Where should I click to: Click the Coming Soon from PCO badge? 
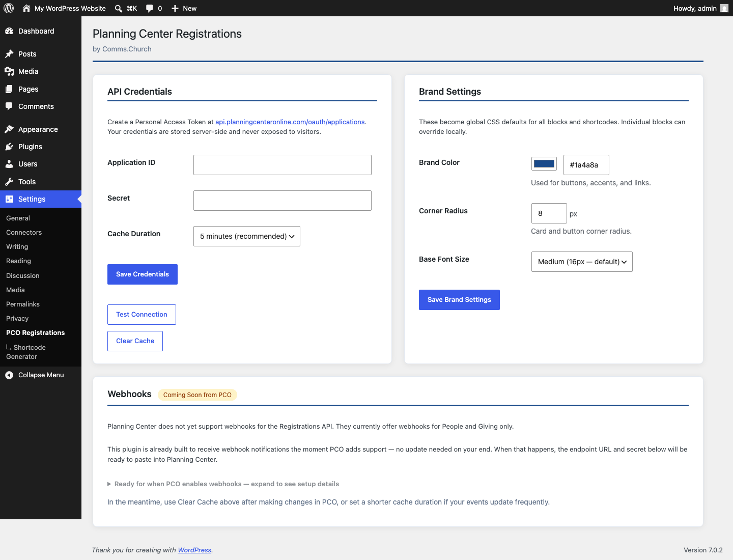(198, 395)
